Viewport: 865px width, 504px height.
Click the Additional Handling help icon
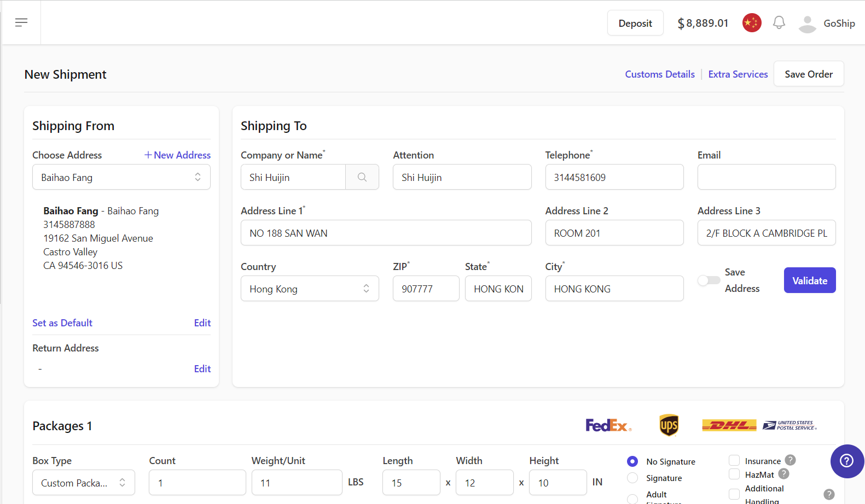pyautogui.click(x=829, y=494)
